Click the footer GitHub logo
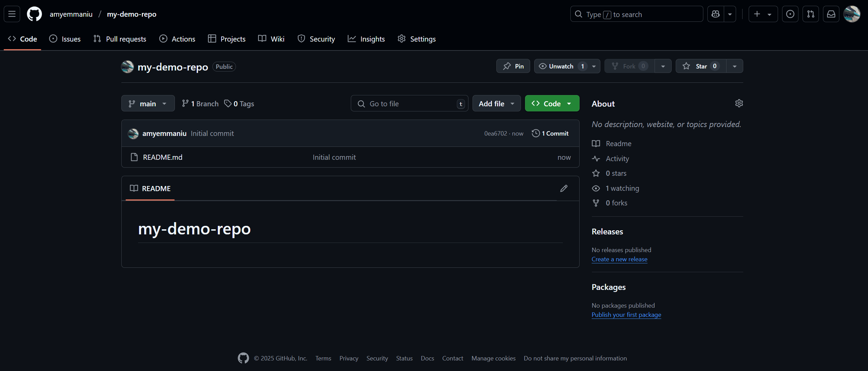 tap(243, 358)
